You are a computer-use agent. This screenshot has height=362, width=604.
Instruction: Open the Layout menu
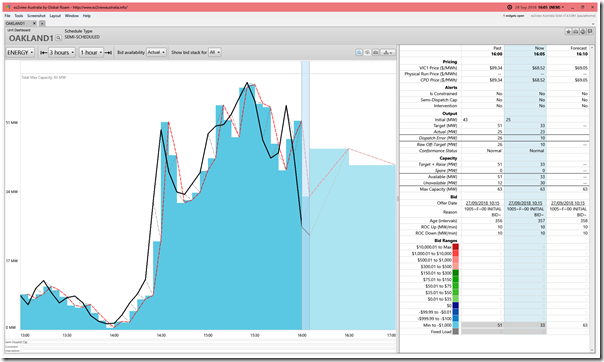point(55,16)
